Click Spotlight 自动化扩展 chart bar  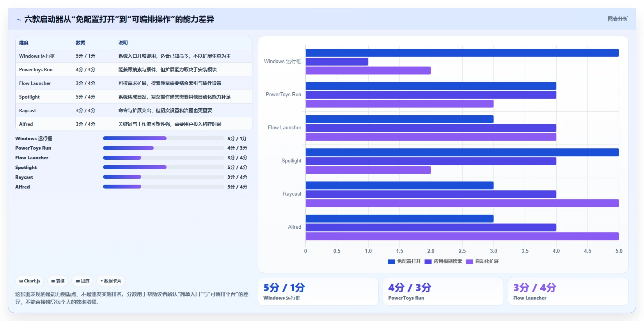coord(368,170)
